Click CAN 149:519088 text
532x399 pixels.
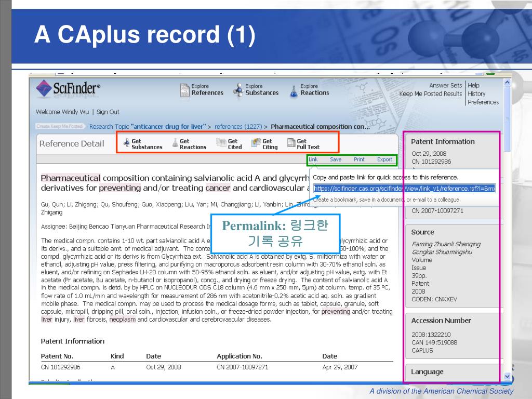(434, 343)
